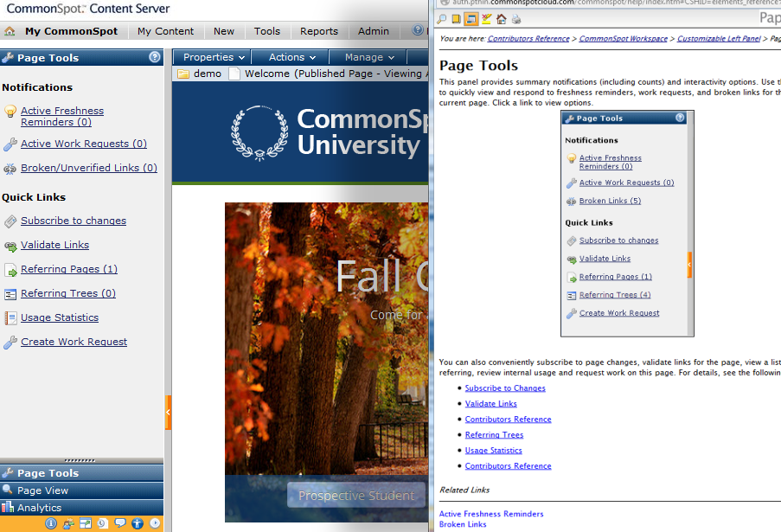This screenshot has height=532, width=781.
Task: Click the remove search highlight icon
Action: (486, 19)
